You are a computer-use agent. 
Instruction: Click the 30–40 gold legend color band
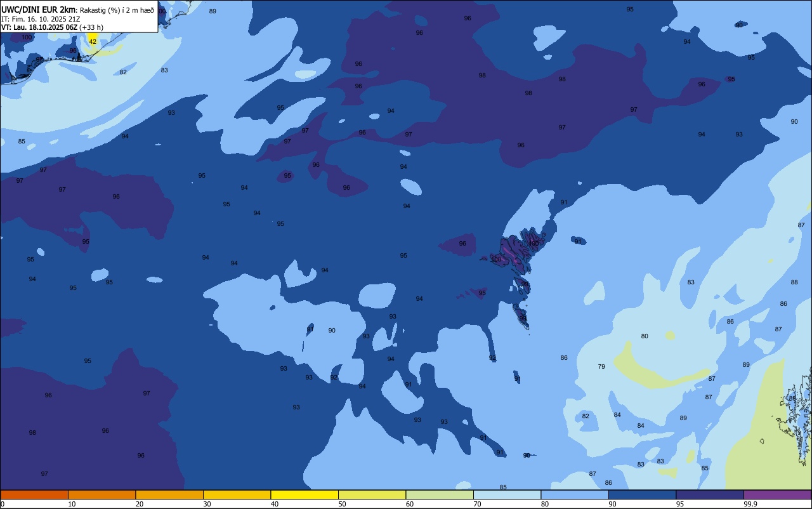pos(237,494)
